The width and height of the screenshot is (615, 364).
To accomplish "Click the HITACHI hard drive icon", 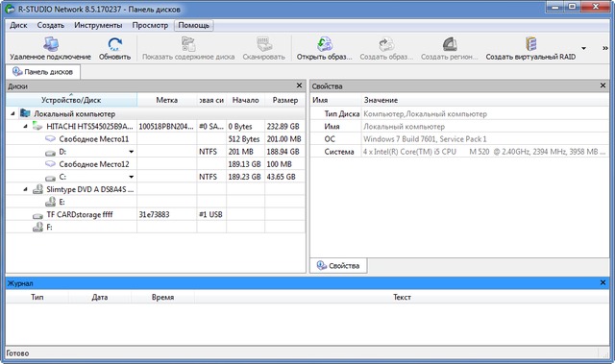I will [x=37, y=126].
